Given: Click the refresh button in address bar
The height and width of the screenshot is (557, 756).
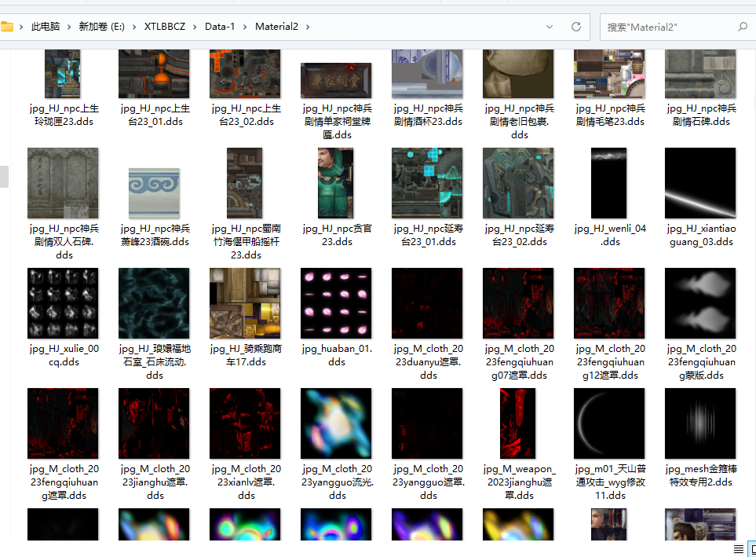Looking at the screenshot, I should pyautogui.click(x=575, y=27).
